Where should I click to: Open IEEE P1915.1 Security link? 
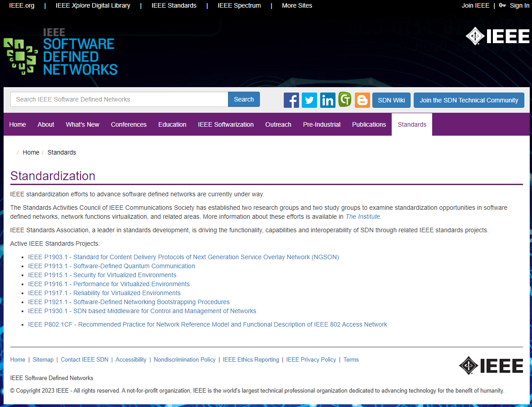[102, 275]
